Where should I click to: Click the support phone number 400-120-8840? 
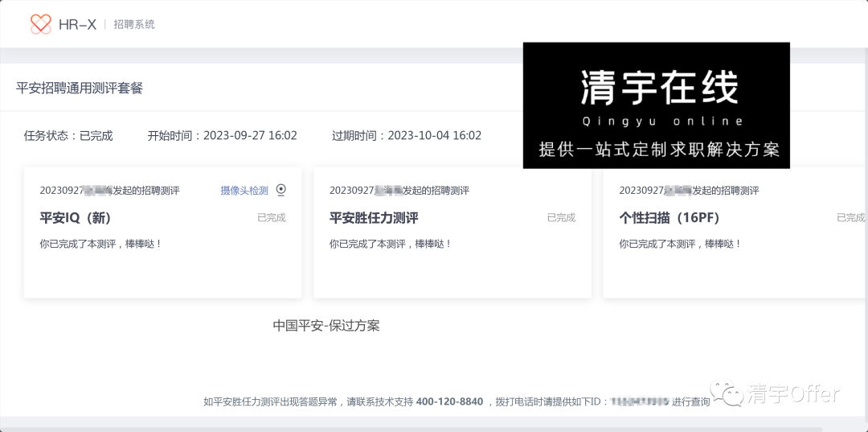click(x=449, y=401)
